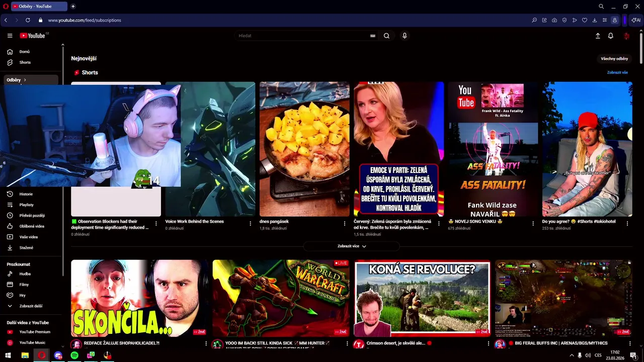Open YouTube Premium link
The height and width of the screenshot is (362, 644).
pos(31,332)
